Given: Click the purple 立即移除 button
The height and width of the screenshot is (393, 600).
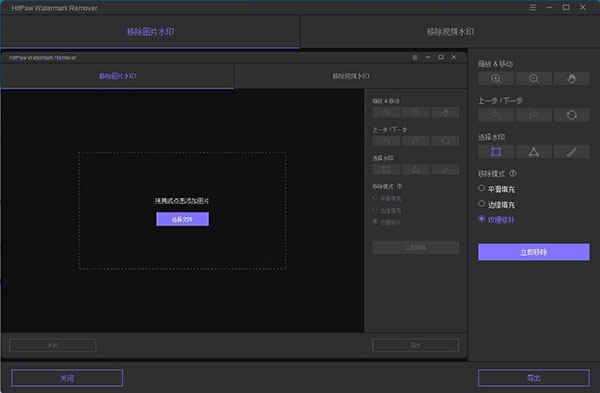Looking at the screenshot, I should pos(534,252).
